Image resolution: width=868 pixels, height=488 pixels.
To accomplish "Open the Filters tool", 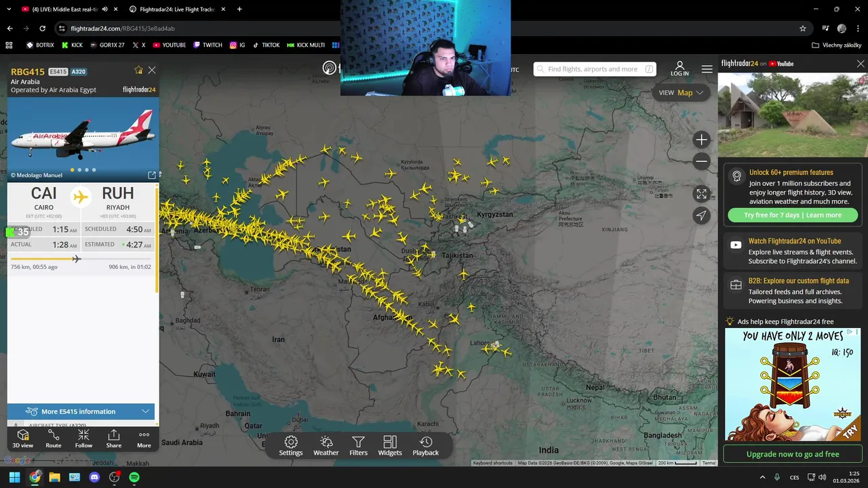I will click(358, 446).
